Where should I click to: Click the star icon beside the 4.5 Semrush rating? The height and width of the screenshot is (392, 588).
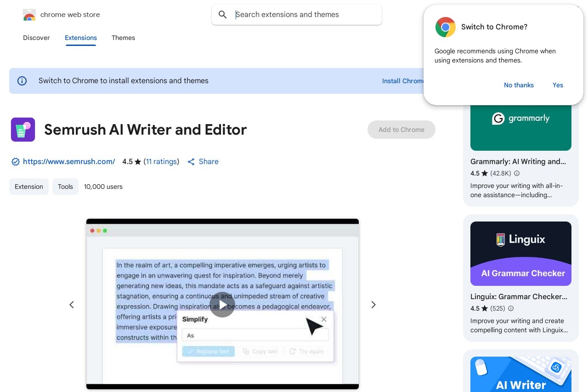coord(138,162)
